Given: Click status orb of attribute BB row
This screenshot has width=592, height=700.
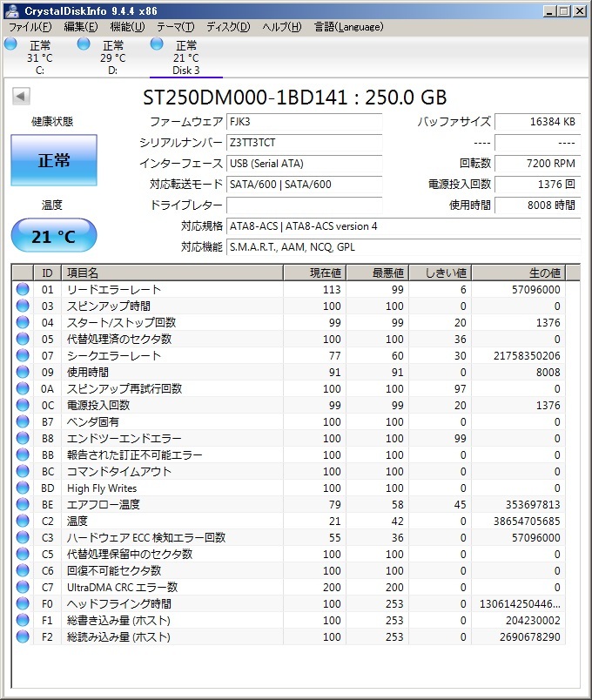Looking at the screenshot, I should point(23,454).
